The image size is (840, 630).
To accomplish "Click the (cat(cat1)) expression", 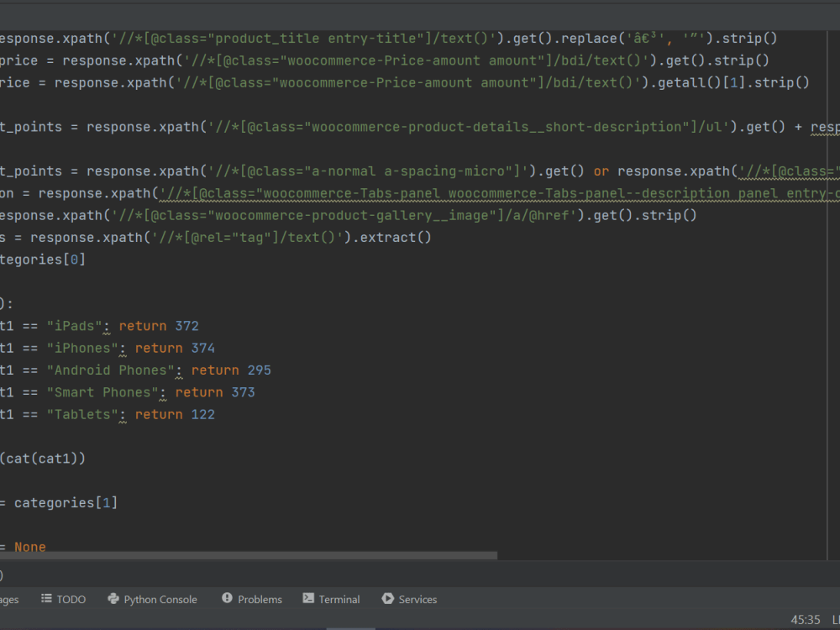I will [43, 459].
